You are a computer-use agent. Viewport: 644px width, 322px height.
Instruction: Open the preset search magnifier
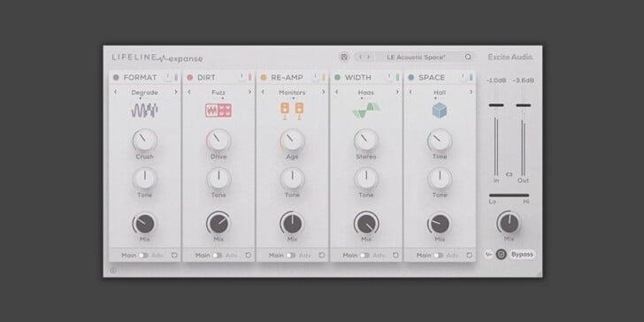tap(468, 57)
